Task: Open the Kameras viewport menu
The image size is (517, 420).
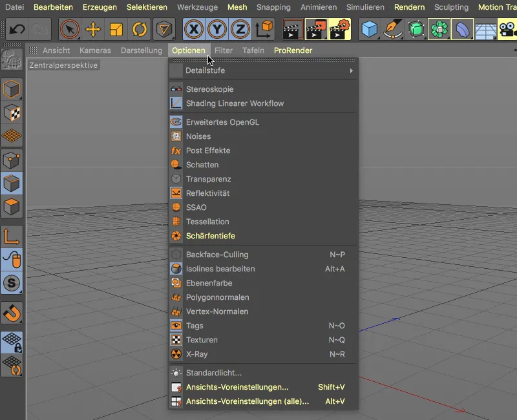Action: click(95, 50)
